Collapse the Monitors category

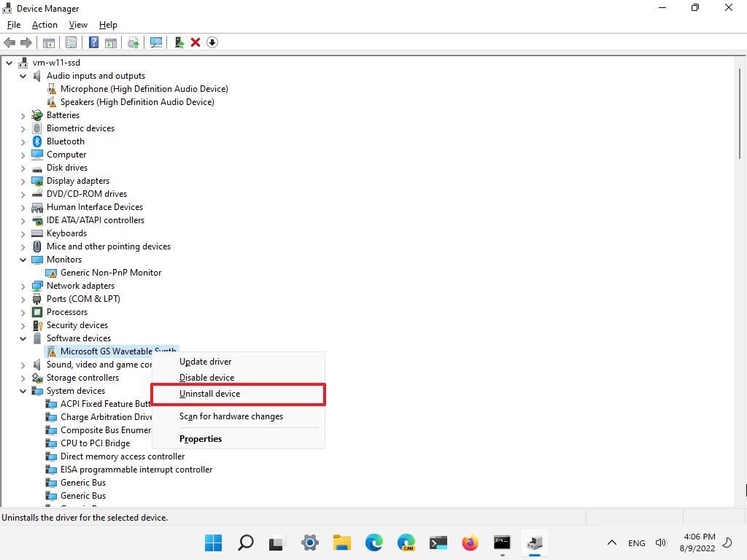point(23,260)
